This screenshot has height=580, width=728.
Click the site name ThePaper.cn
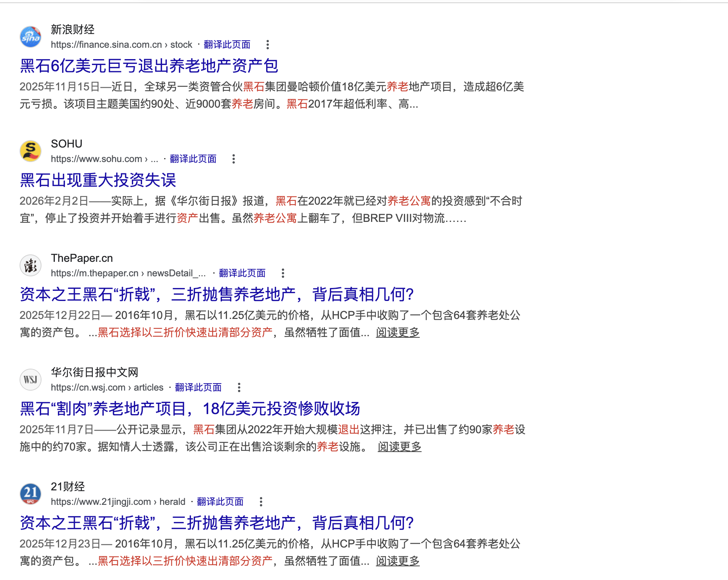pyautogui.click(x=82, y=258)
